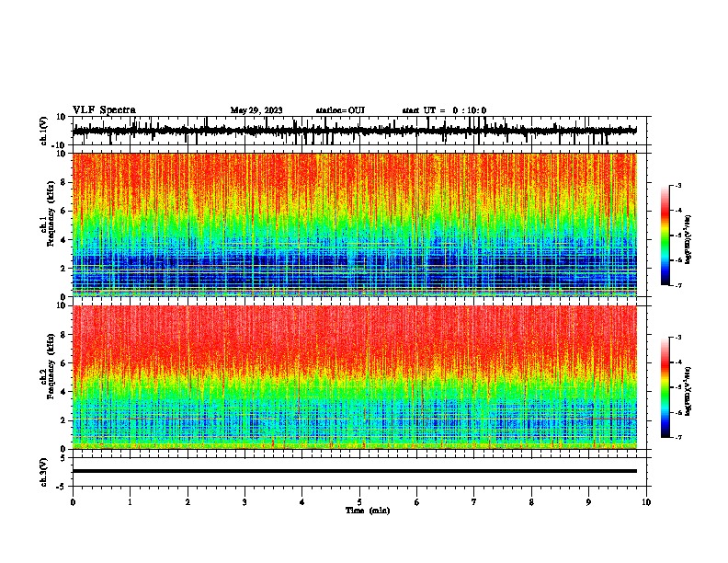The width and height of the screenshot is (728, 563).
Task: Click the "2" kHz tick on ch.2 spectrogram axis
Action: coord(63,420)
